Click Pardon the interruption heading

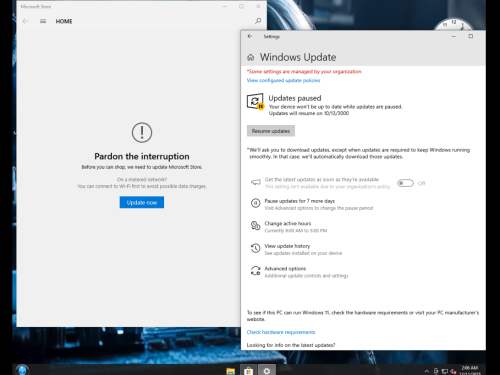click(142, 156)
